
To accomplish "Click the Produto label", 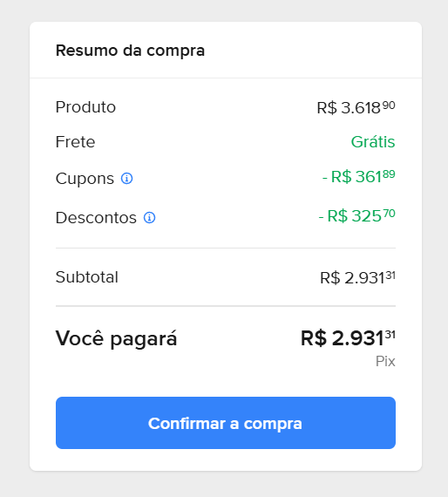I will [85, 107].
